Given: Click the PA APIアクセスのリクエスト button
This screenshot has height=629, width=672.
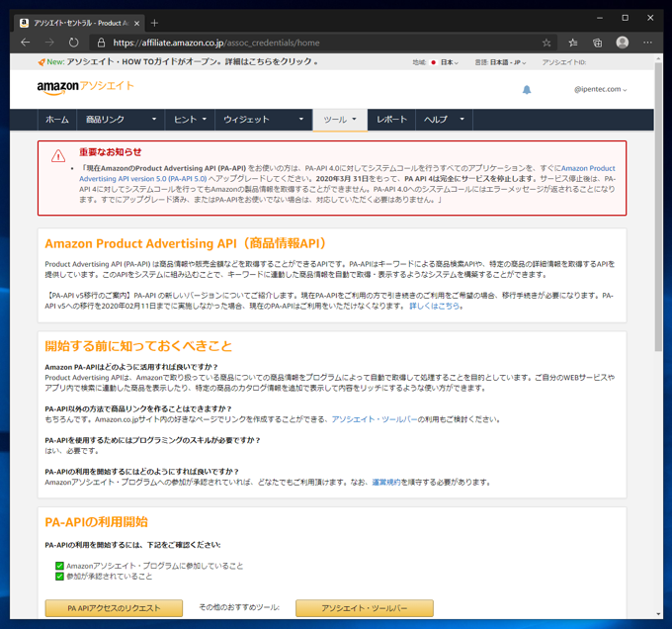Looking at the screenshot, I should [x=114, y=608].
